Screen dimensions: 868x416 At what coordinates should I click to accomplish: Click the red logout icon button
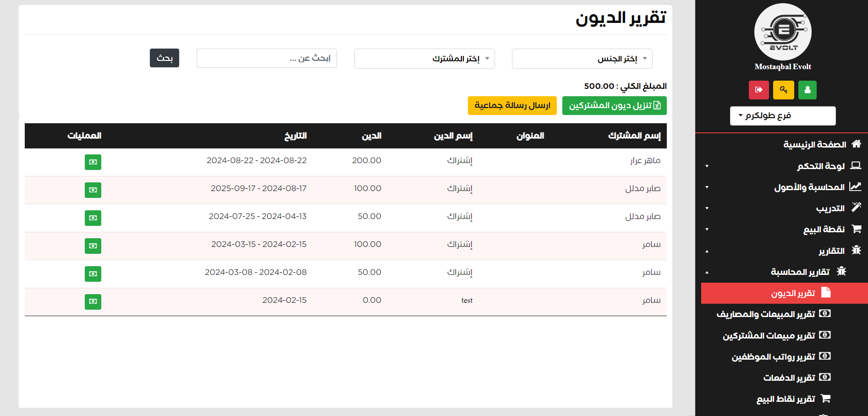click(758, 90)
